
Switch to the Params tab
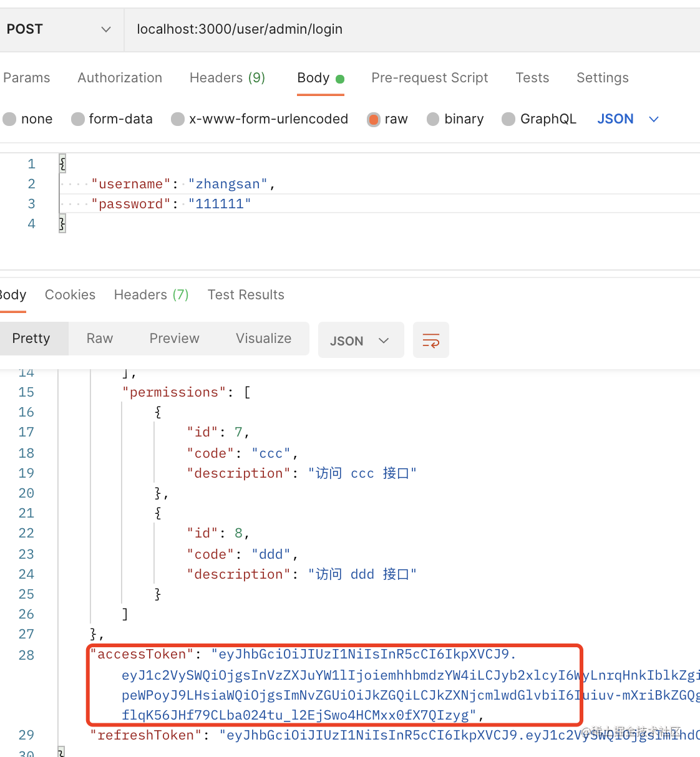[26, 78]
